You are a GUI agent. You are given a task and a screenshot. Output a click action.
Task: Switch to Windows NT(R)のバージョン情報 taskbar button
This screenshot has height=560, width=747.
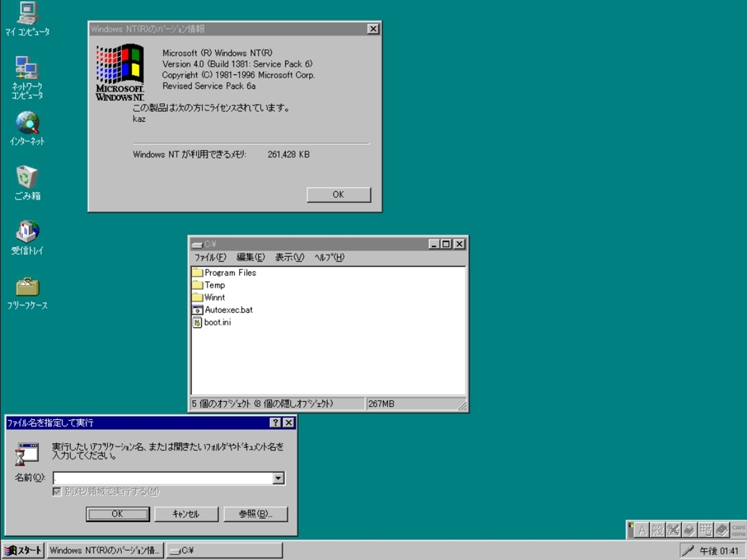tap(105, 551)
